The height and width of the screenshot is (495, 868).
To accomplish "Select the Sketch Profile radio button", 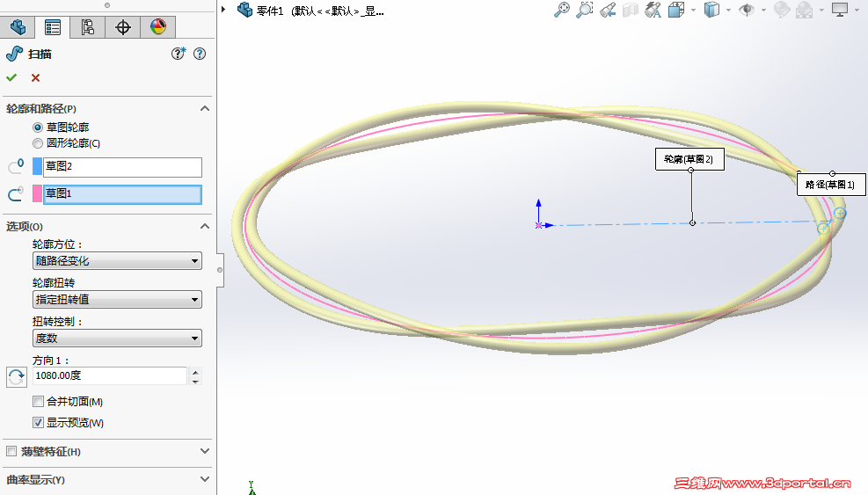I will click(38, 127).
